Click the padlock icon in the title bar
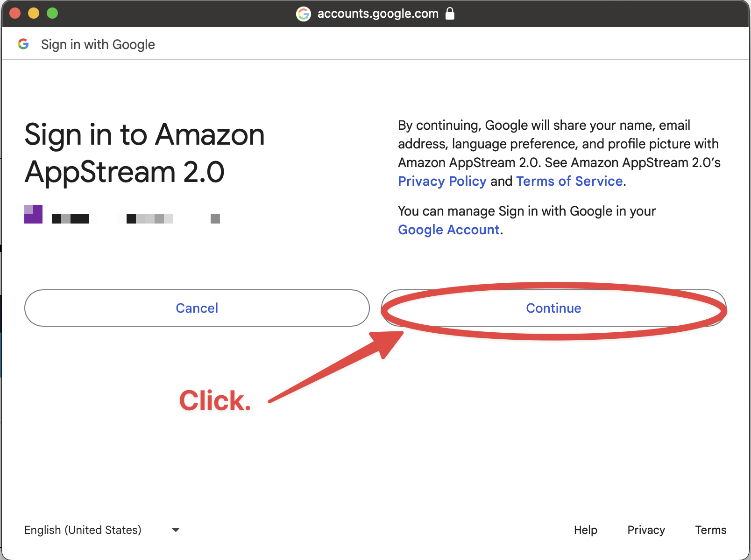 [x=450, y=14]
